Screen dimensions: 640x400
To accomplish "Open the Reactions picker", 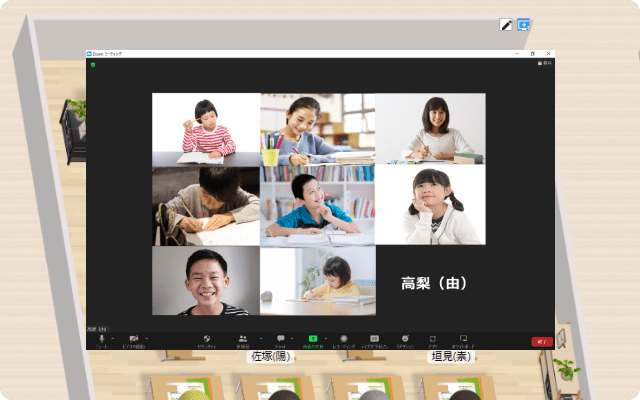I will 405,340.
